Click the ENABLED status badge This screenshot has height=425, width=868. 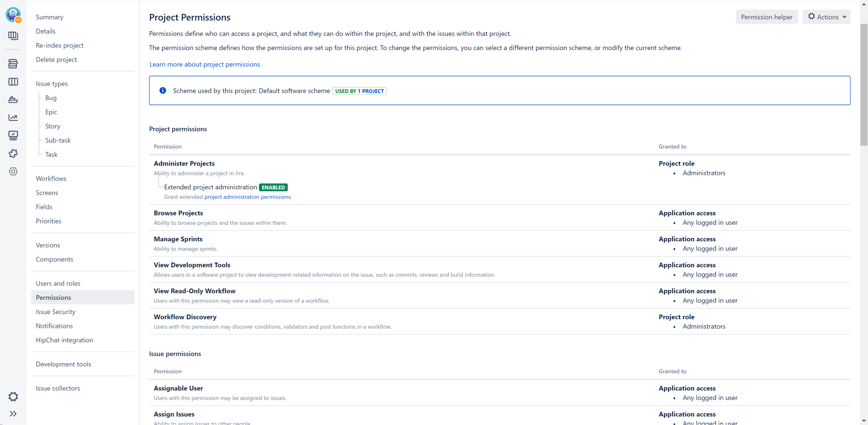point(273,187)
